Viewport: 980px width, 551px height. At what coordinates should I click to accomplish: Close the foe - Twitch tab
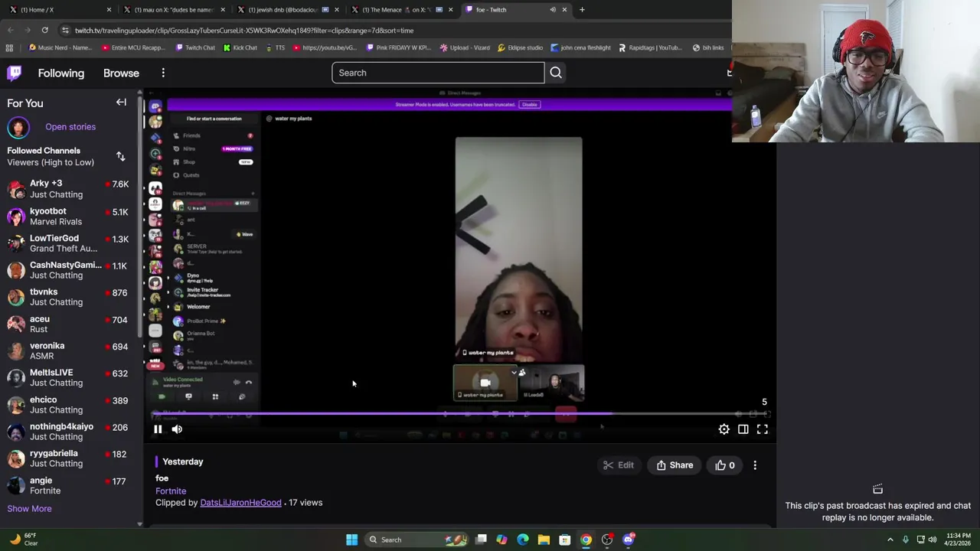point(564,10)
